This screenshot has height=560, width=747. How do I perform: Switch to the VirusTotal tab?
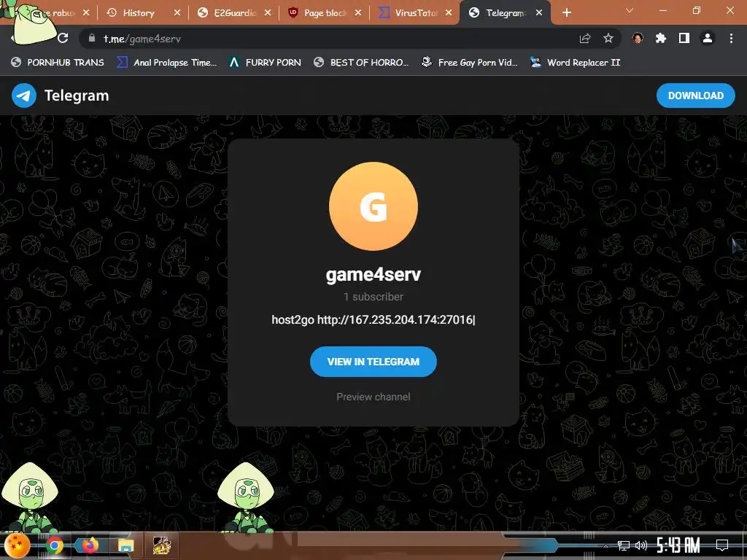(x=416, y=13)
